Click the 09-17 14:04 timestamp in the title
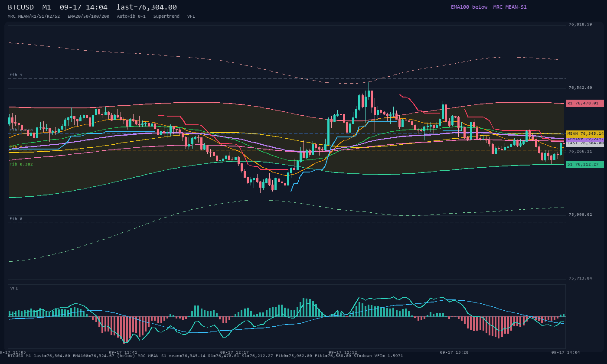The width and height of the screenshot is (607, 364). (x=84, y=7)
